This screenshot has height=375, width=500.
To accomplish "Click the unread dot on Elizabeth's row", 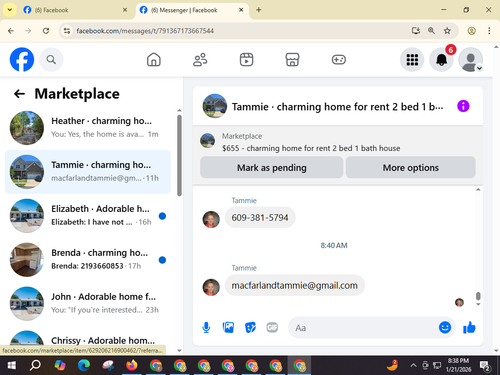I will 162,216.
